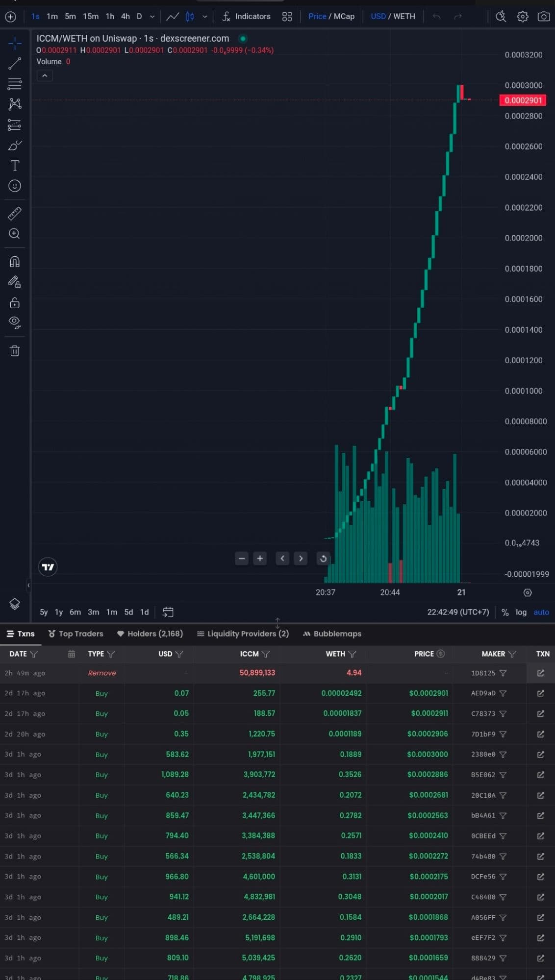Screen dimensions: 555x980
Task: Toggle hide all drawings eye icon
Action: pyautogui.click(x=15, y=322)
